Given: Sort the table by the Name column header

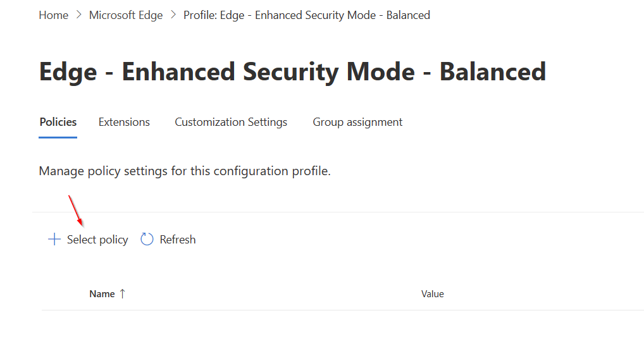Looking at the screenshot, I should [x=102, y=294].
